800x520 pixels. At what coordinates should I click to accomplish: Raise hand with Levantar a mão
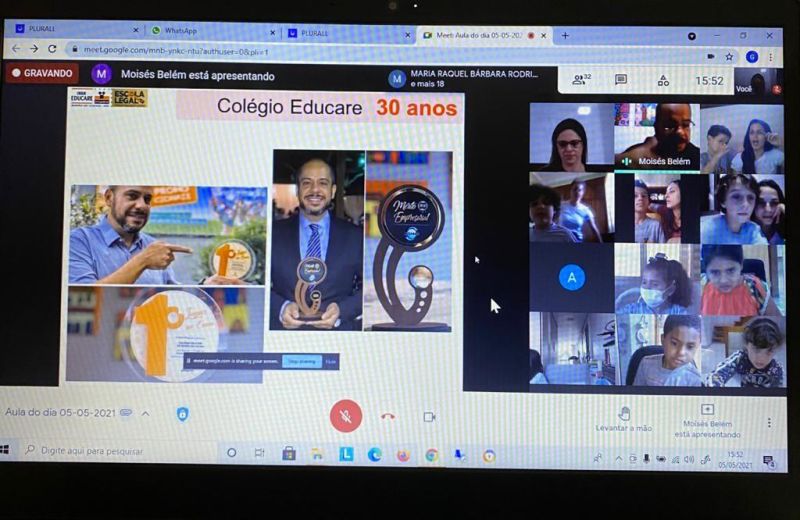[625, 418]
